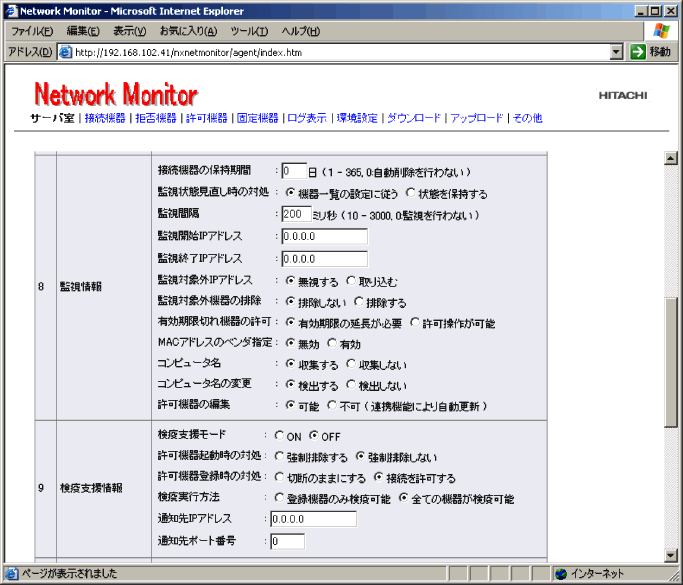
Task: Open the 編集(E) menu
Action: pos(83,31)
